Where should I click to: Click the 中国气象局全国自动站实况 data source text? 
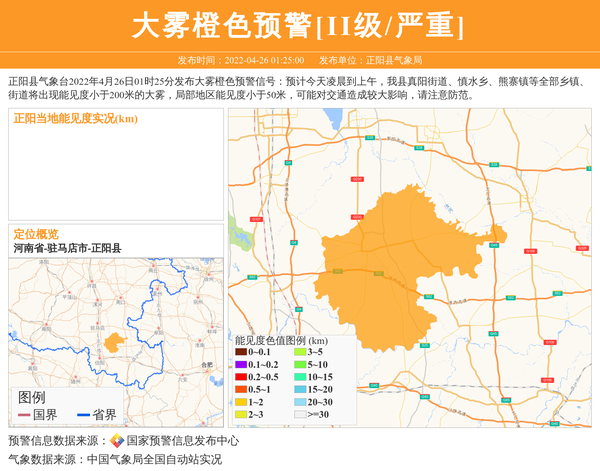tap(153, 460)
